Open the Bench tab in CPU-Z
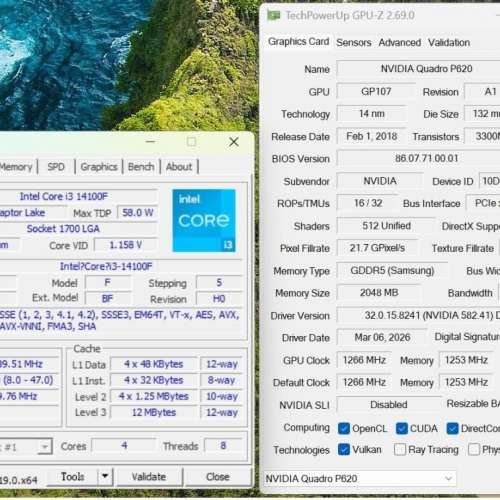Image resolution: width=500 pixels, height=500 pixels. pos(141,167)
